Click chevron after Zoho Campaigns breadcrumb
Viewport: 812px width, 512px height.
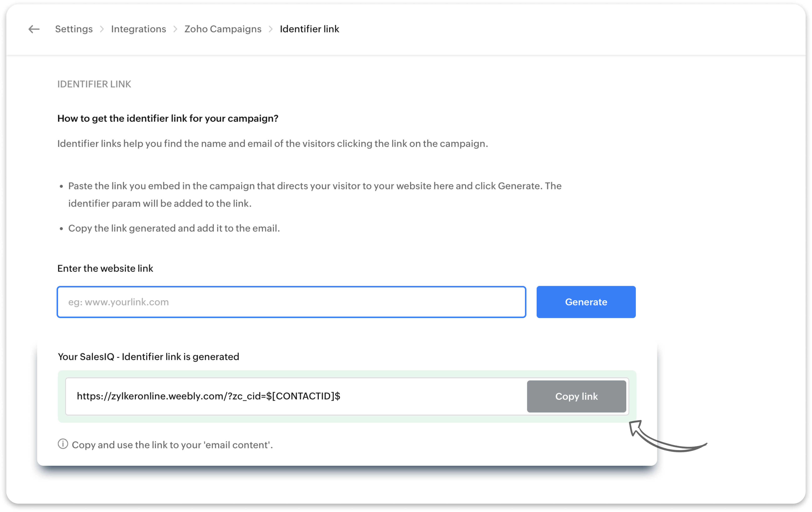[x=270, y=29]
